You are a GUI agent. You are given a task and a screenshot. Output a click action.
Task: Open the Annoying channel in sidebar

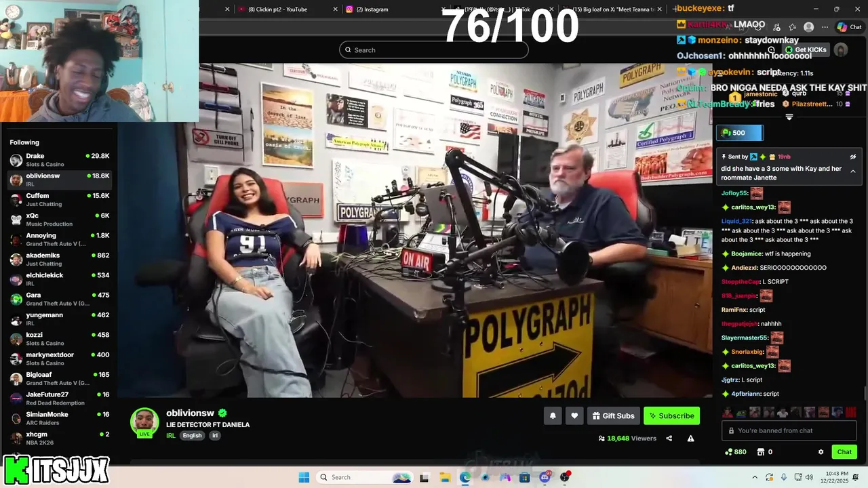point(60,239)
